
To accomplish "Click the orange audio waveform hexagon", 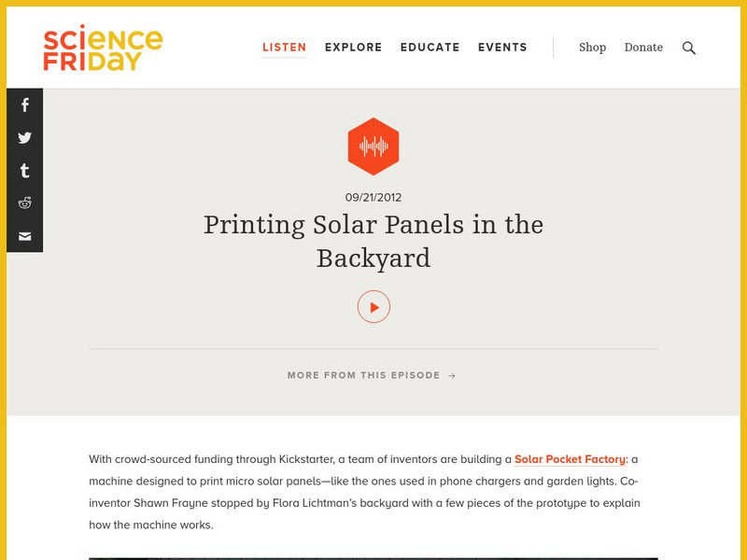I will 373,145.
